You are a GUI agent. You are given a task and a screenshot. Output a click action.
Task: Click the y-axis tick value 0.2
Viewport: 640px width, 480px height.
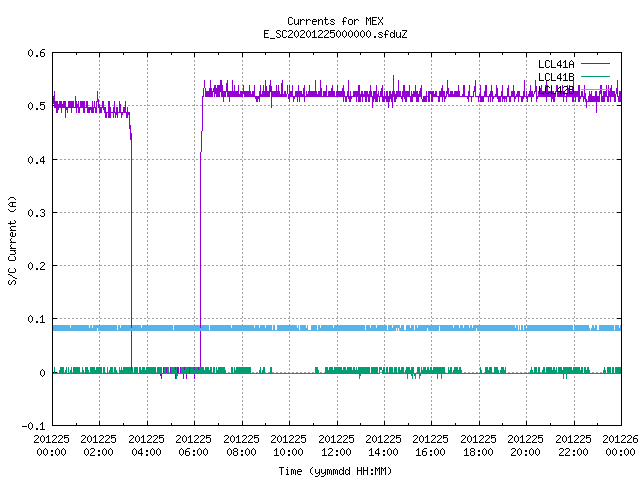[x=37, y=266]
